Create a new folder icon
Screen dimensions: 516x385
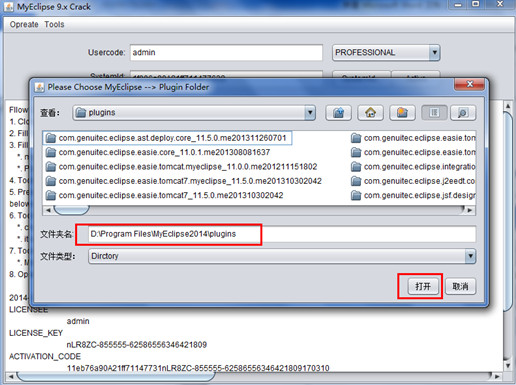(x=402, y=113)
